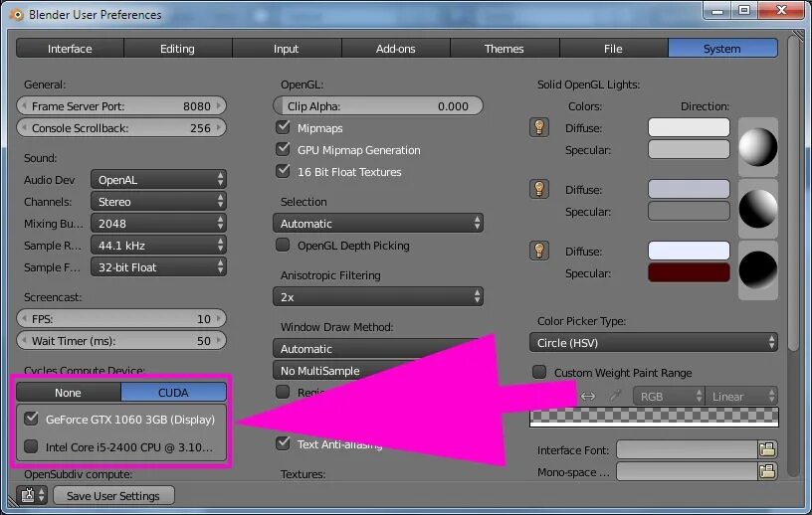Image resolution: width=812 pixels, height=515 pixels.
Task: Increase the Console Scrollback value arrow
Action: [x=219, y=127]
